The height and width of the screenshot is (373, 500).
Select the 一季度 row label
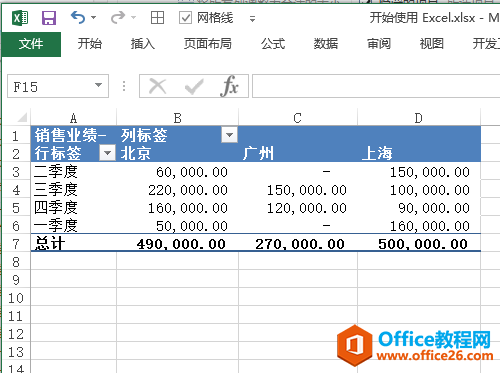[x=74, y=225]
